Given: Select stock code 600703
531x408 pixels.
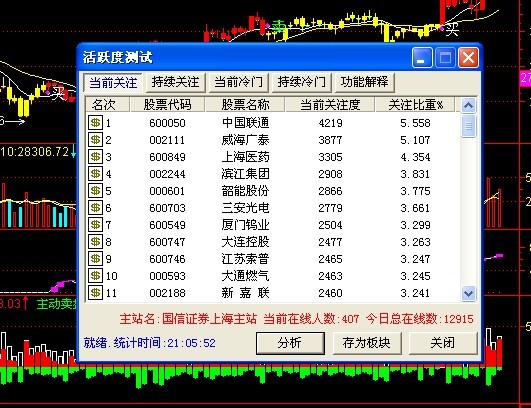Looking at the screenshot, I should (167, 208).
